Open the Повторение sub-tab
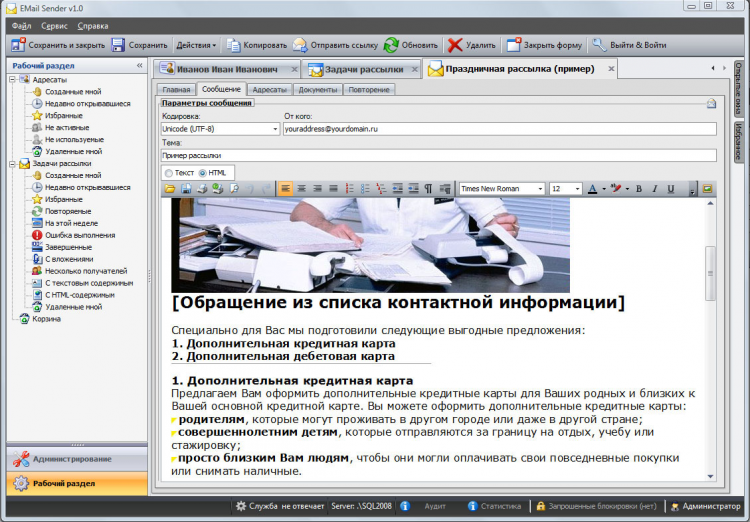 (x=369, y=89)
